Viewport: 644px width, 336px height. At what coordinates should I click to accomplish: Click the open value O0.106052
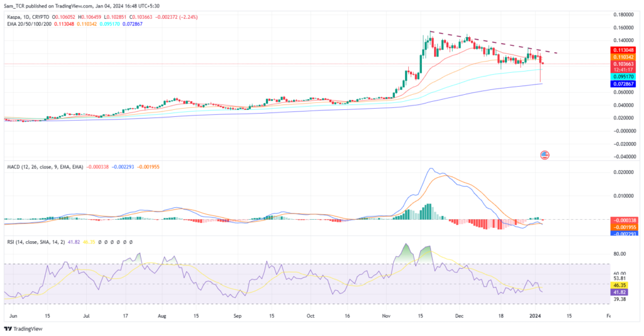point(64,17)
